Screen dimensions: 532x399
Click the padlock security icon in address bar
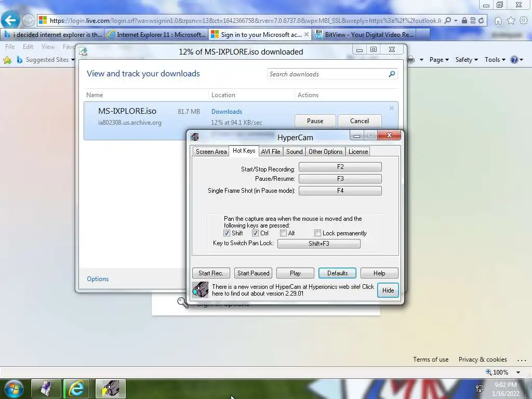coord(464,21)
